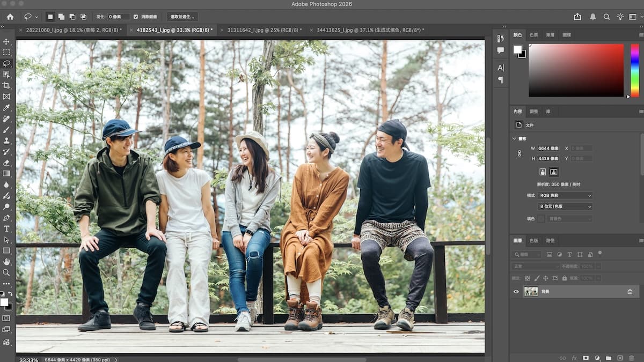Choose the Horizontal Type tool
The image size is (644, 362).
coord(6,228)
